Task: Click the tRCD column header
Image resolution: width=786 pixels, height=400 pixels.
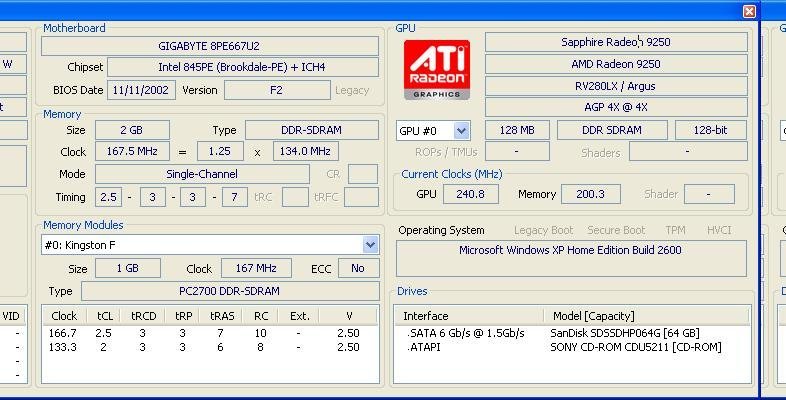Action: tap(144, 316)
